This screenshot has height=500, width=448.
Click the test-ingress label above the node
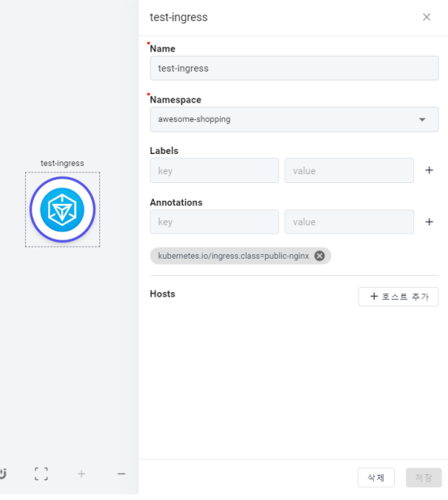pyautogui.click(x=62, y=163)
